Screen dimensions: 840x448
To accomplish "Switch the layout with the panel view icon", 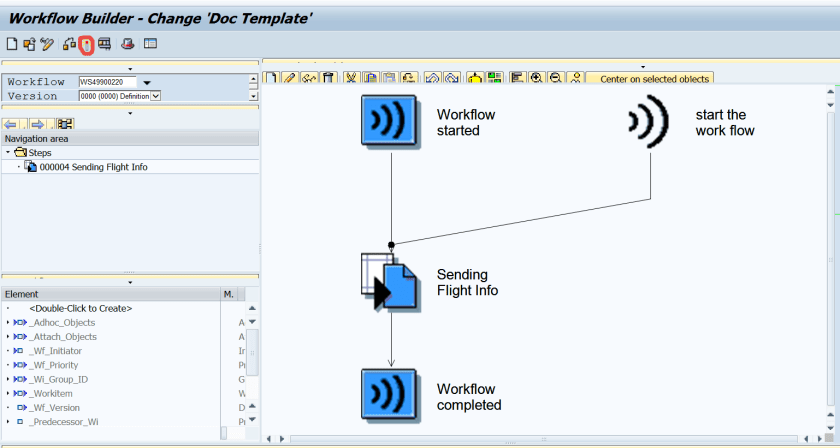I will [151, 44].
